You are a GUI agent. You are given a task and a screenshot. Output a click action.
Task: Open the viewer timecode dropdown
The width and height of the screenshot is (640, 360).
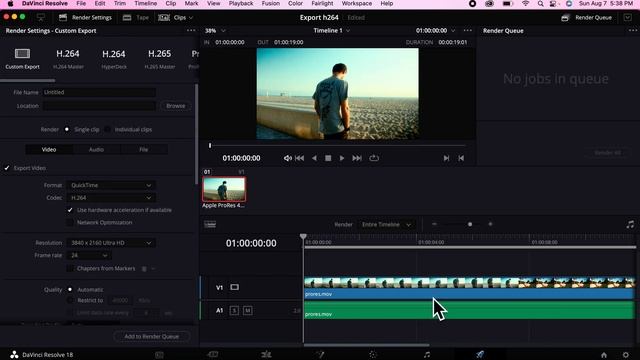point(435,31)
